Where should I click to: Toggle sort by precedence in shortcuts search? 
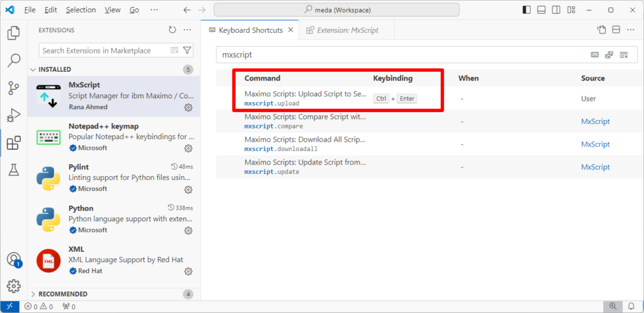[x=609, y=55]
